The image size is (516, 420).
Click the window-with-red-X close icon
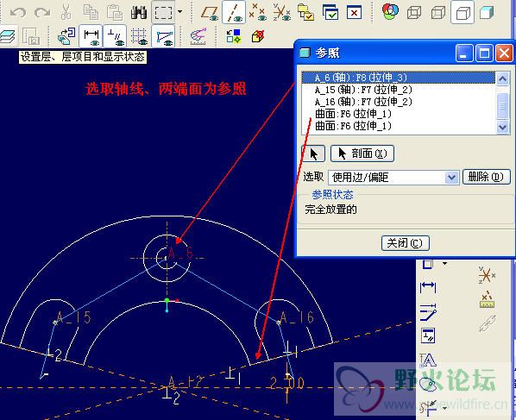point(354,12)
